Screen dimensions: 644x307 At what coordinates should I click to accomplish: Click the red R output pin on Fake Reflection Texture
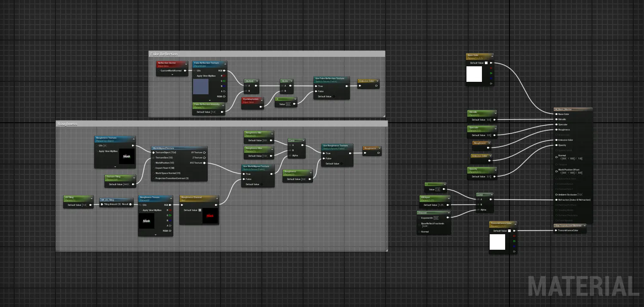click(224, 76)
